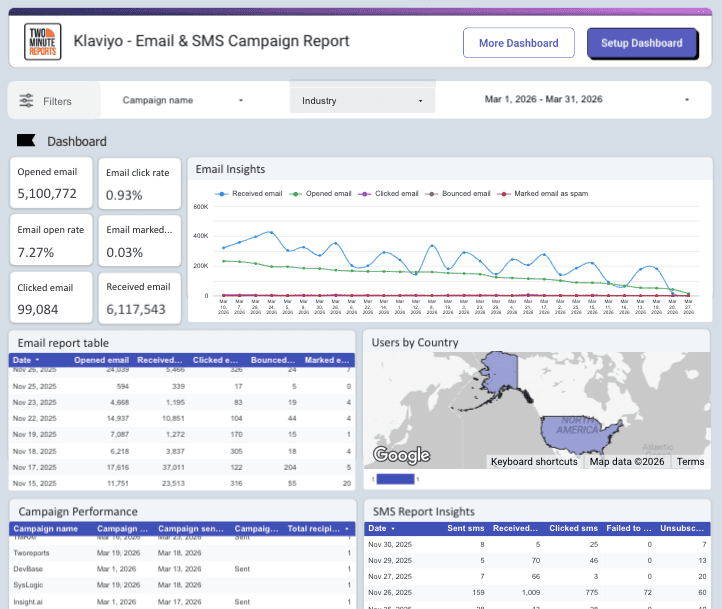This screenshot has width=722, height=609.
Task: Click the Filters sliders icon
Action: 26,100
